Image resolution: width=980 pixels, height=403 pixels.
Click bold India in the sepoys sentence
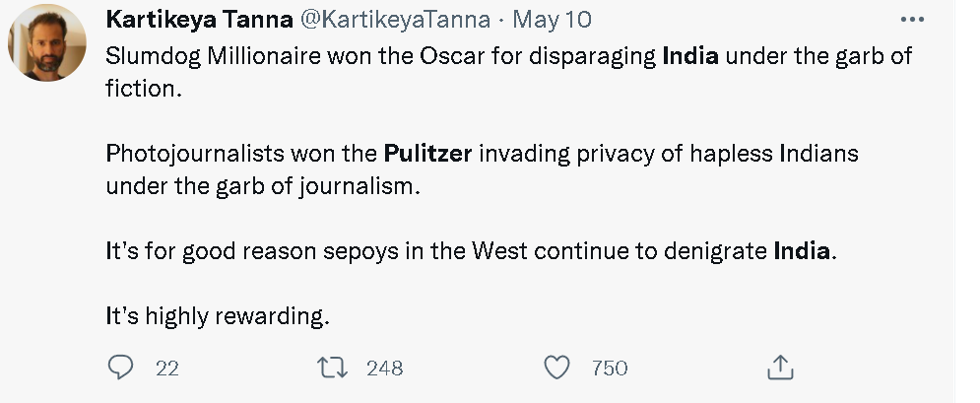803,250
